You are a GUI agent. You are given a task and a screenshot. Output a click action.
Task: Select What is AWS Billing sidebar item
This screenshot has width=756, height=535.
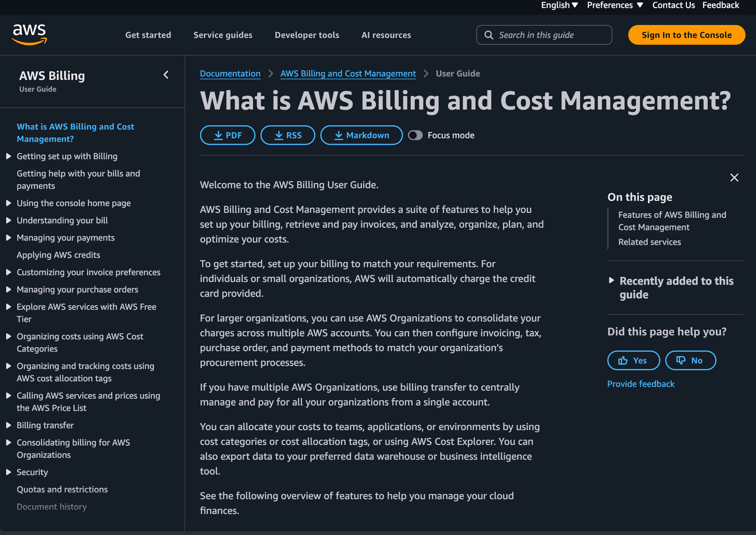(76, 133)
